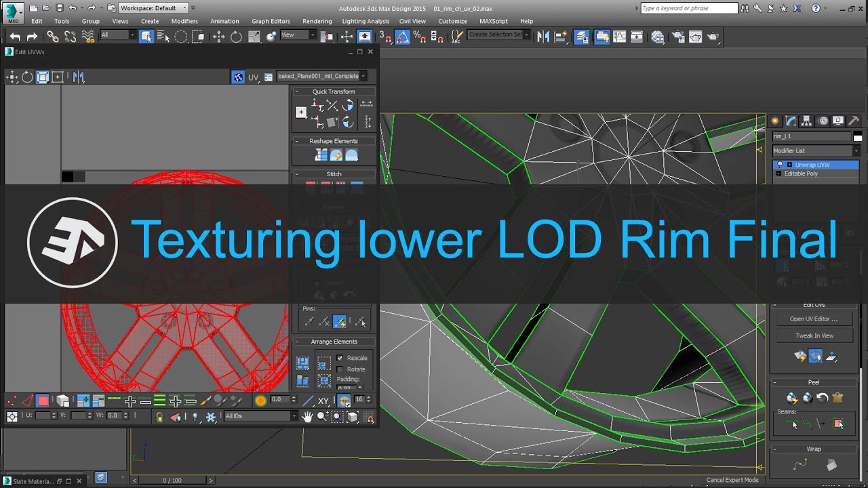
Task: Click the Move Selected Subobject icon in Edit UVWs
Action: pos(12,77)
